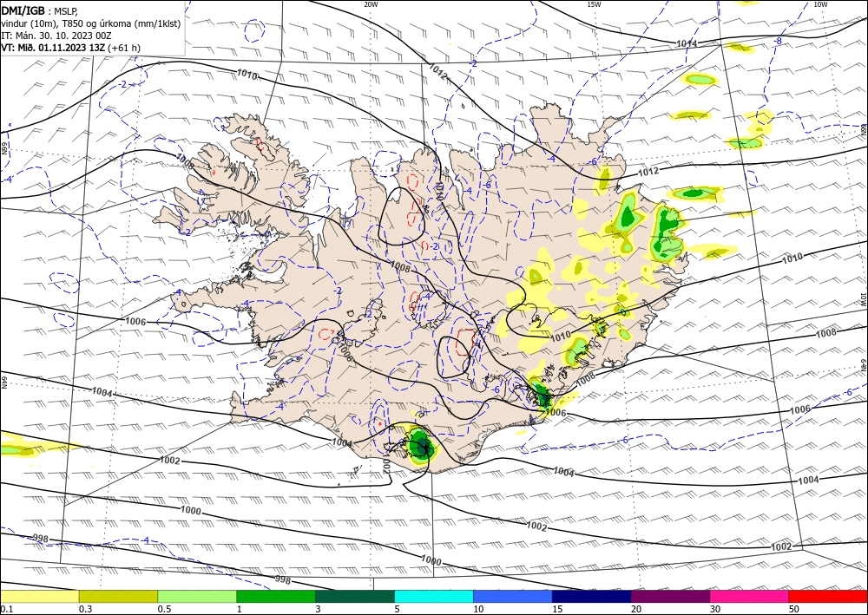Click the dark green 3 mm legend swatch

point(355,596)
